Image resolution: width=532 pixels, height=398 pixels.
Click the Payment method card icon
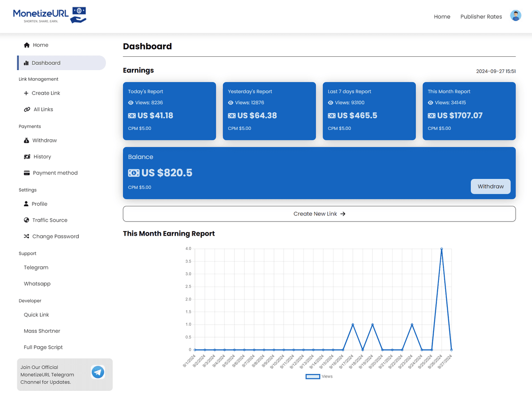click(x=27, y=173)
